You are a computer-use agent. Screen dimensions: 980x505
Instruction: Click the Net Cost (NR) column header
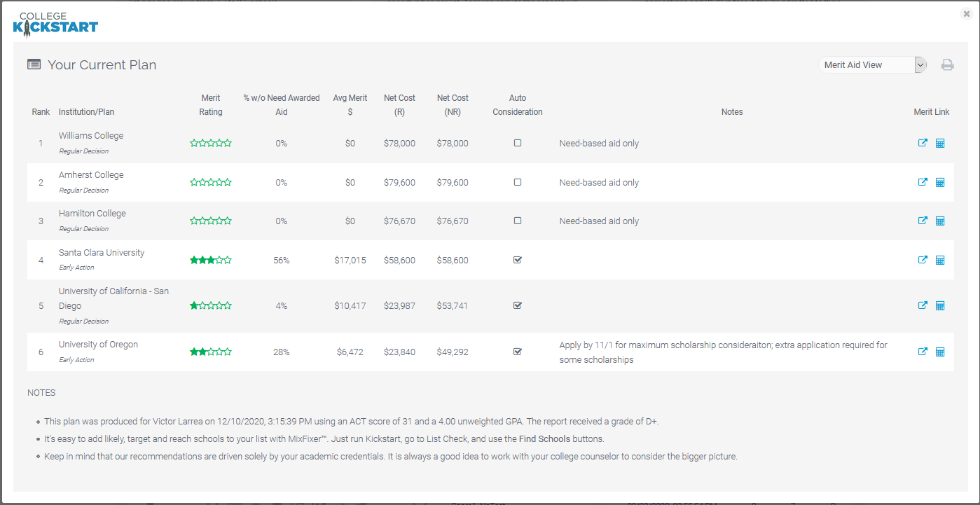pyautogui.click(x=453, y=105)
